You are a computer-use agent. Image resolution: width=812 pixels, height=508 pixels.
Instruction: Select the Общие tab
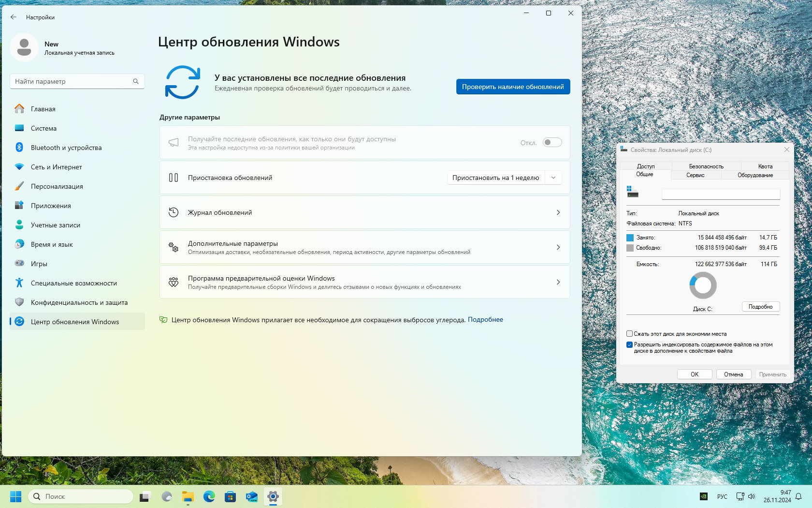[645, 174]
